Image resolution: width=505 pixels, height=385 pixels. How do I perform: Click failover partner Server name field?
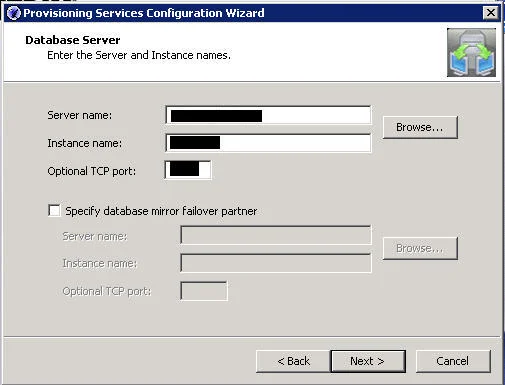tap(276, 235)
